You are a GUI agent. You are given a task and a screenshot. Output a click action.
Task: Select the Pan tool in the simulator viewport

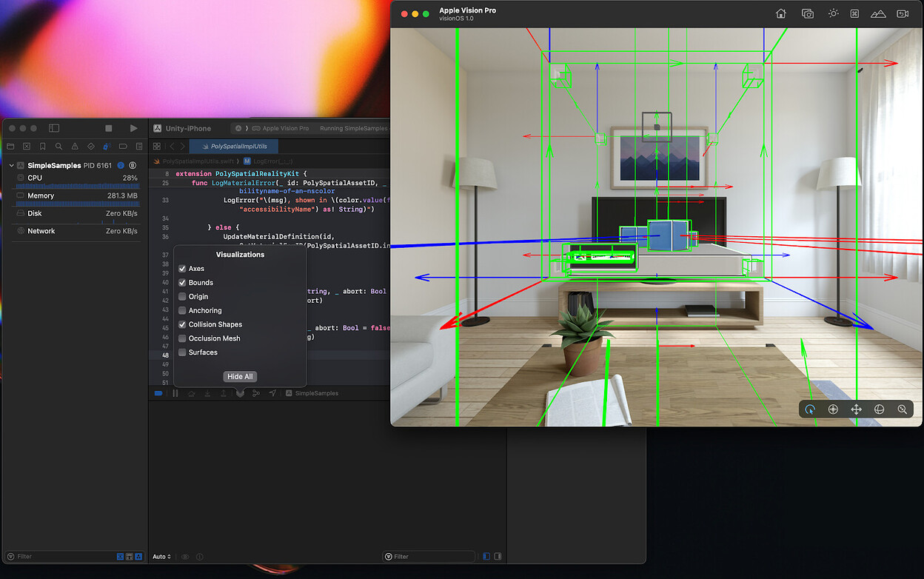click(x=857, y=409)
